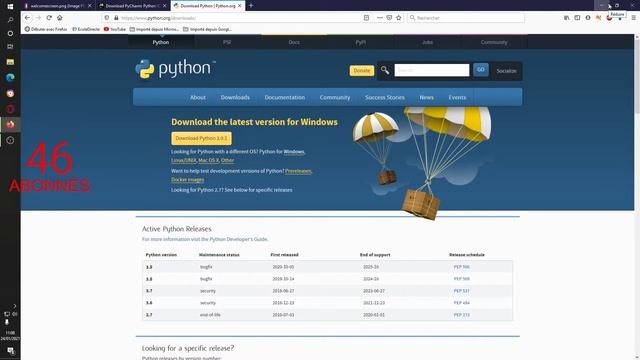
Task: Click the Download Python 3.9.1 button
Action: pos(201,138)
